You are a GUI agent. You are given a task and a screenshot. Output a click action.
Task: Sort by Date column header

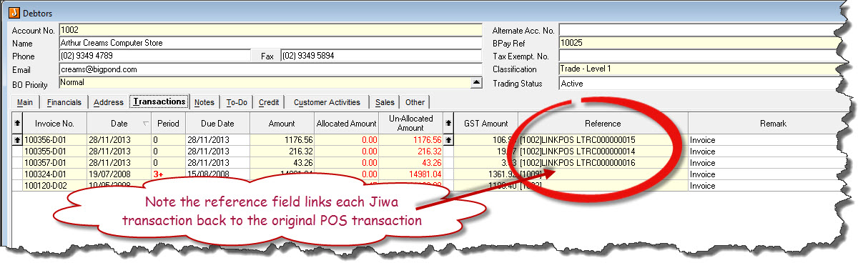[119, 124]
